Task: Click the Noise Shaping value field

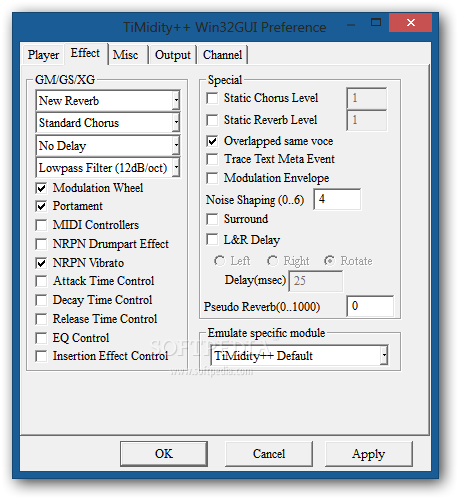Action: tap(337, 199)
